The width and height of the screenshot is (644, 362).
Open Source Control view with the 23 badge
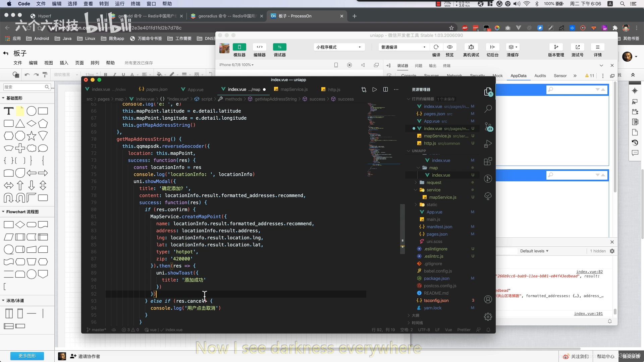click(488, 127)
